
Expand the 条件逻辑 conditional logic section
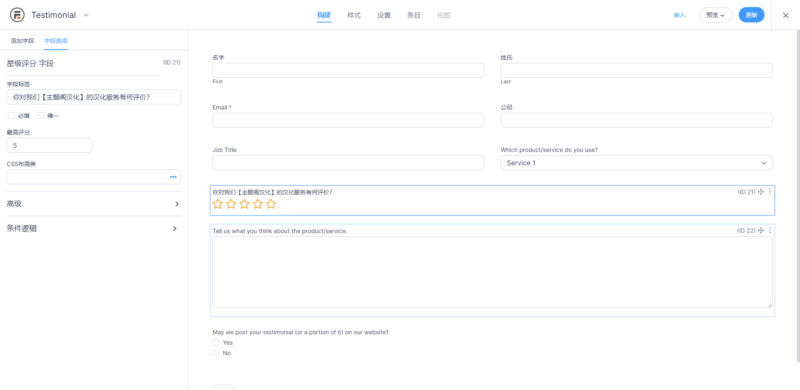(x=93, y=229)
